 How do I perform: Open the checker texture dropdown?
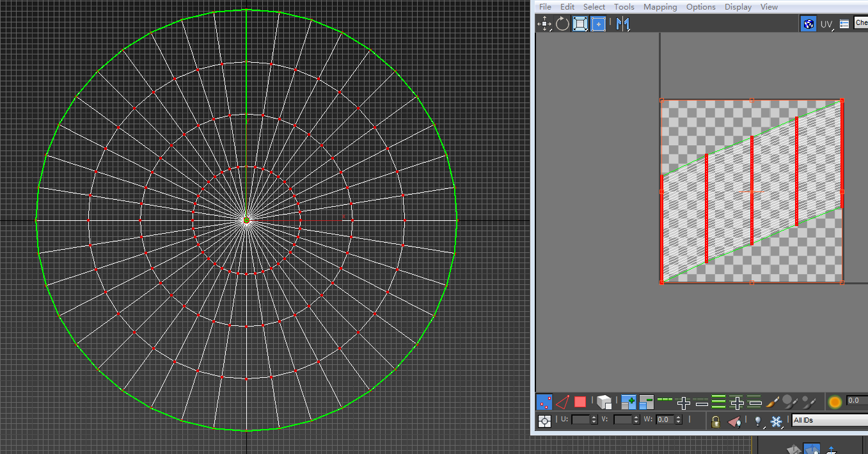pos(861,23)
